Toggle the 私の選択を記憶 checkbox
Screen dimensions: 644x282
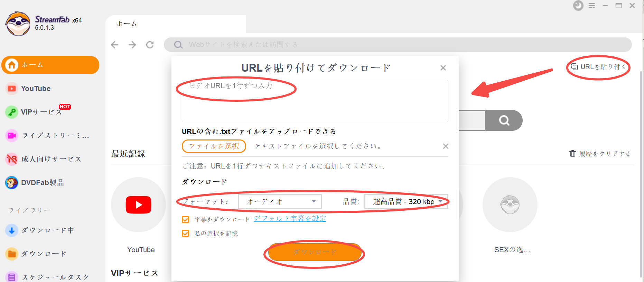point(186,234)
